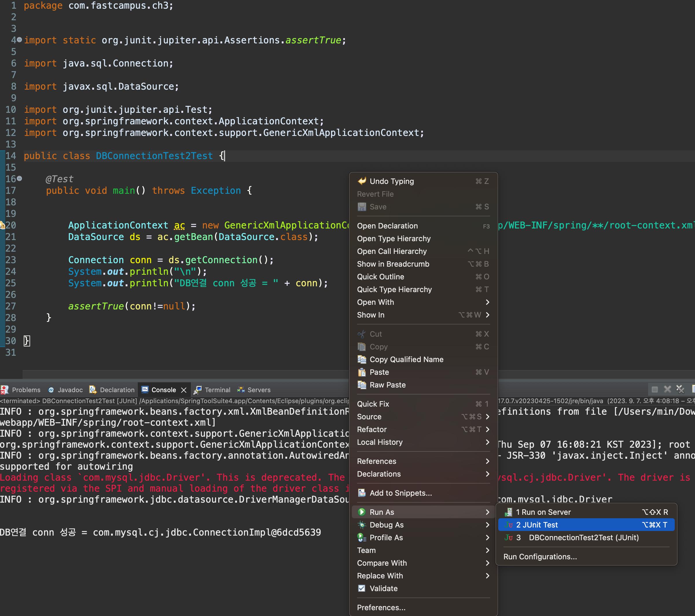
Task: Click the Run on Server icon
Action: [x=508, y=512]
